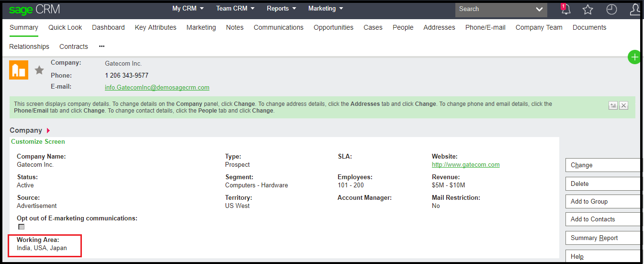The image size is (644, 264).
Task: Open the Relationships tab
Action: click(x=29, y=46)
